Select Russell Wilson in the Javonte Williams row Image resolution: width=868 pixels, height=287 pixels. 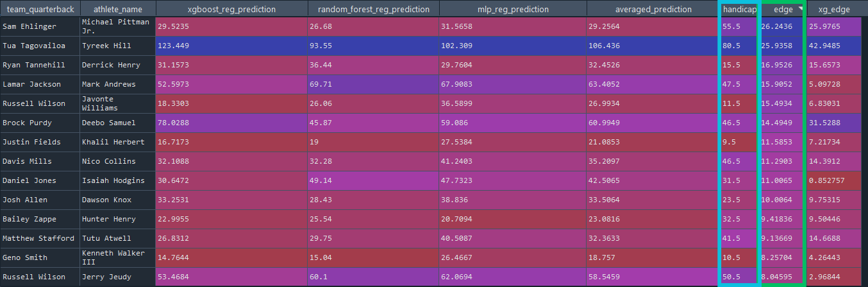point(40,104)
